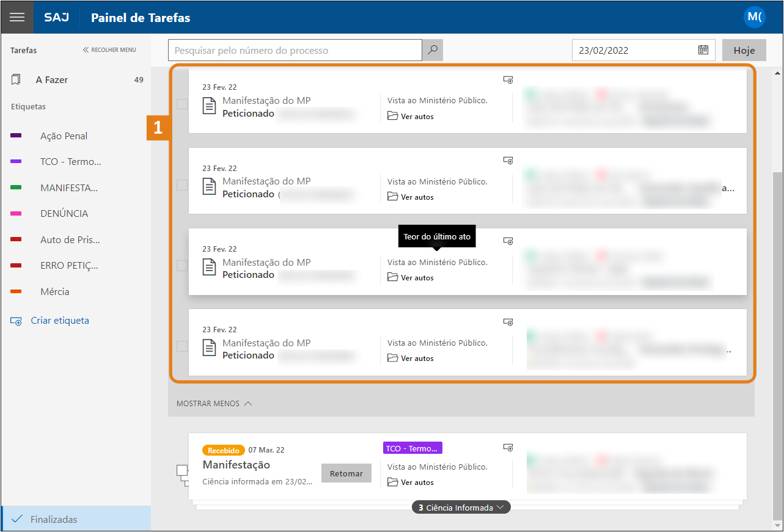This screenshot has width=784, height=532.
Task: Click the Criar etiqueta icon
Action: coord(16,321)
